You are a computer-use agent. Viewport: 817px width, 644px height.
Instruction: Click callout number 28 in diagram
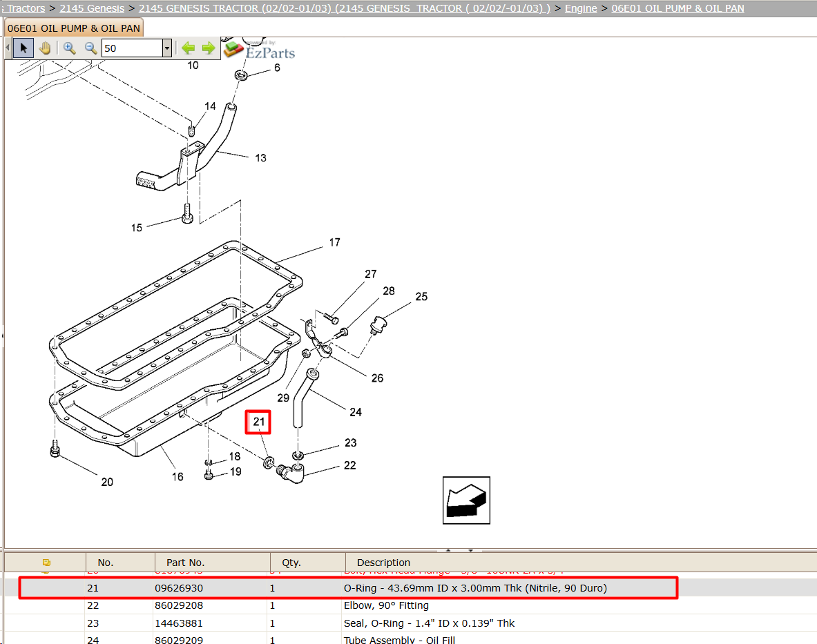pyautogui.click(x=389, y=291)
